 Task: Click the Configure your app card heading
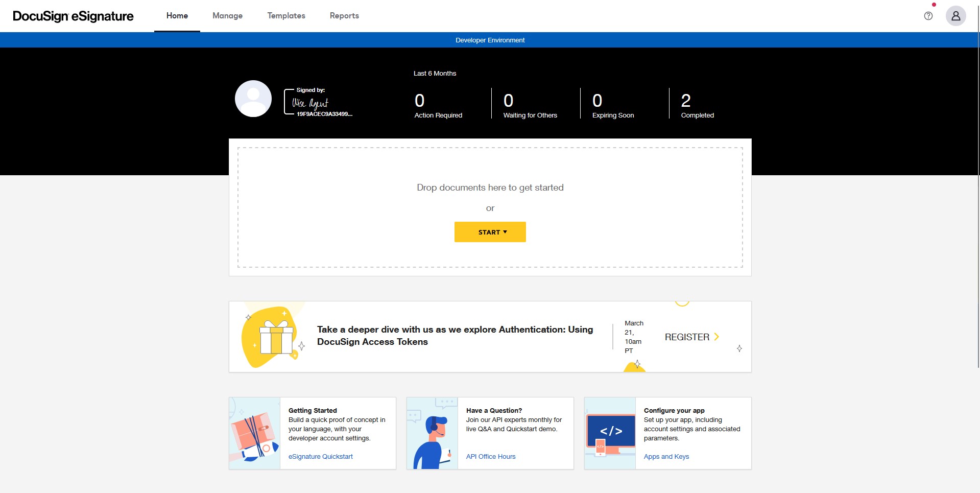pos(674,411)
